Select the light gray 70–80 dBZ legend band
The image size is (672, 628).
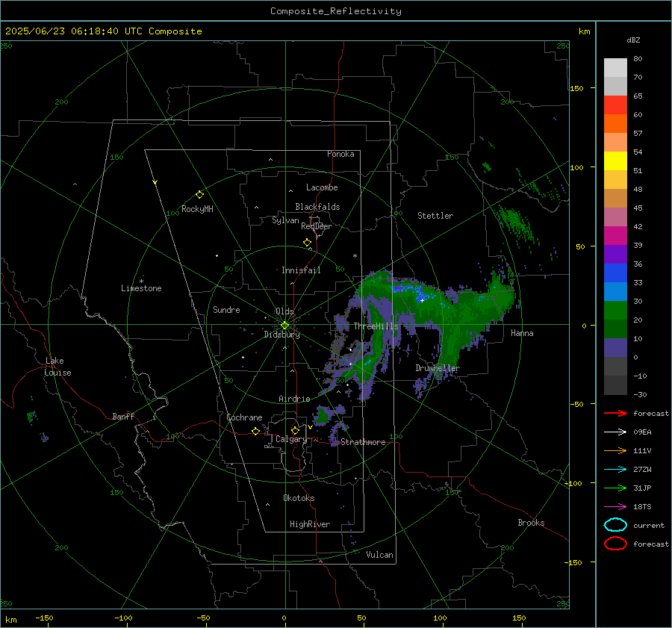click(615, 67)
